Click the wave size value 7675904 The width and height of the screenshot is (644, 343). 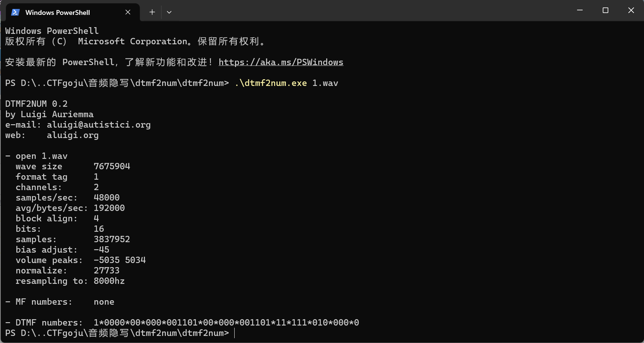point(112,166)
